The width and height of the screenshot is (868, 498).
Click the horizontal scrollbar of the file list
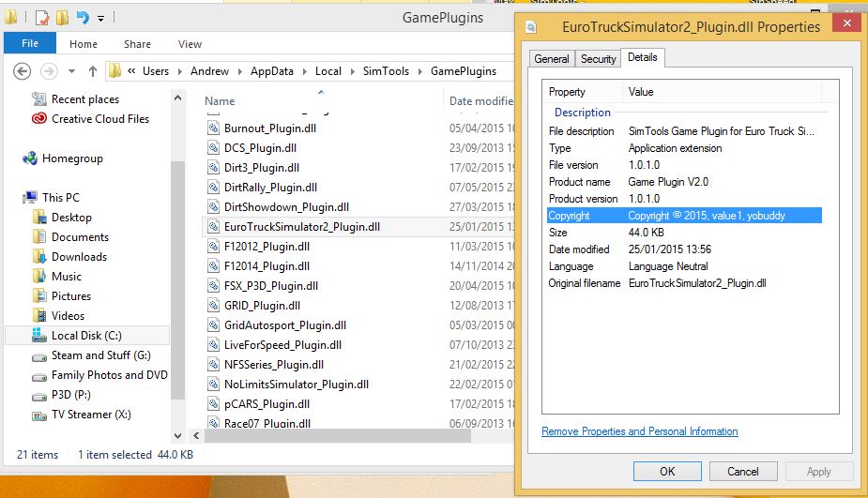(x=338, y=435)
